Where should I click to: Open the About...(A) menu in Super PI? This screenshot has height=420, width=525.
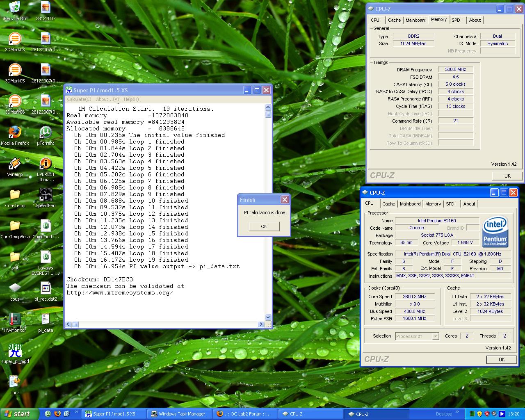click(107, 99)
